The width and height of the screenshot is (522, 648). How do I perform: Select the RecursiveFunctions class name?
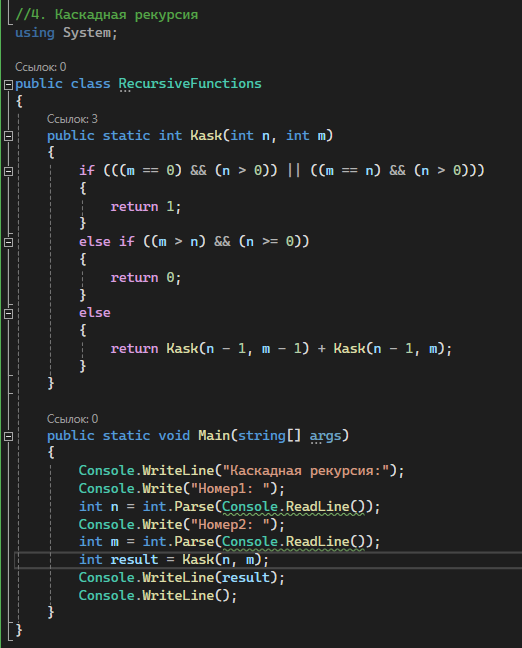pos(190,84)
